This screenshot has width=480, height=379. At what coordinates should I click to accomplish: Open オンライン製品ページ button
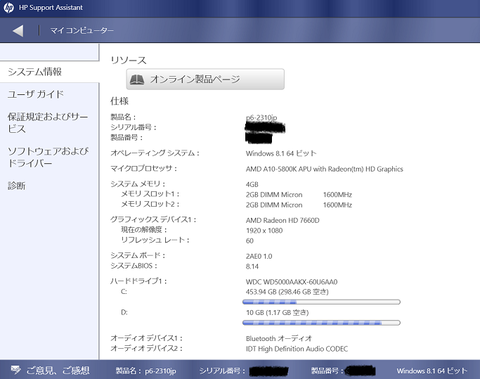point(205,79)
